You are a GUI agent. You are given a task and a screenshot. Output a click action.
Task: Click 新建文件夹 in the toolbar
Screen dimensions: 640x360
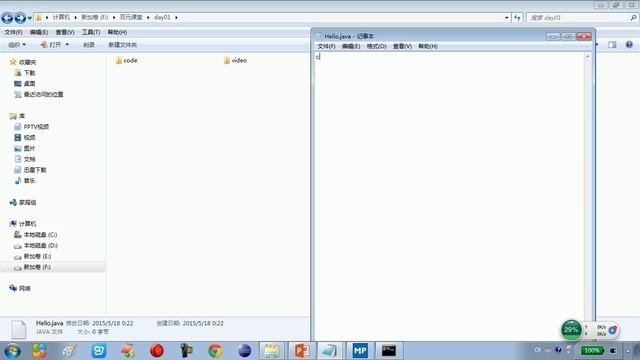point(122,44)
